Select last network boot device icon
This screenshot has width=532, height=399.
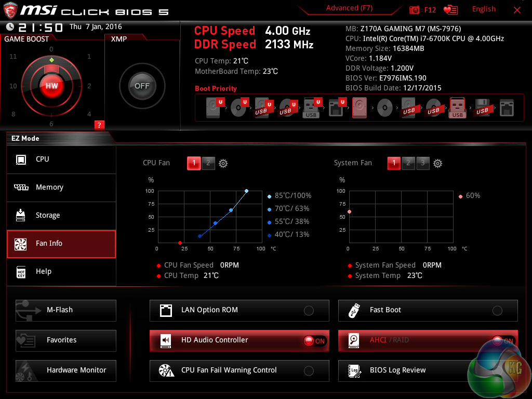click(x=507, y=108)
